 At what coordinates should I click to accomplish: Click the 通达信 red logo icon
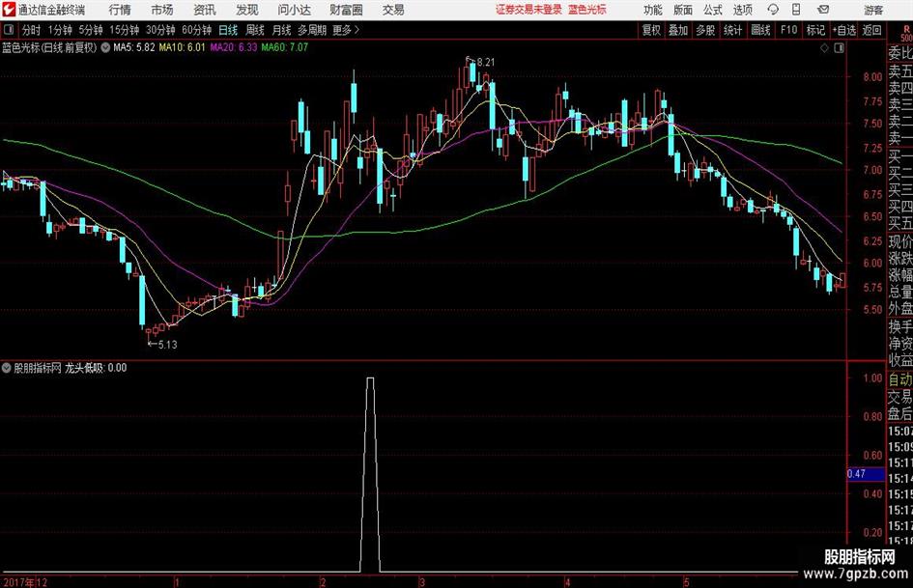tap(9, 10)
